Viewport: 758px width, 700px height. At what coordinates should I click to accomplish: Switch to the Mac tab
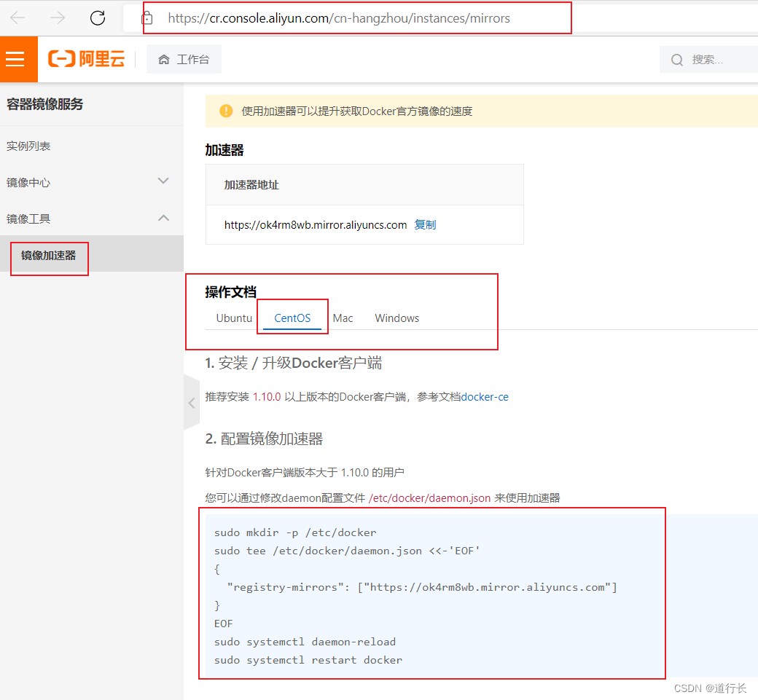[x=343, y=318]
